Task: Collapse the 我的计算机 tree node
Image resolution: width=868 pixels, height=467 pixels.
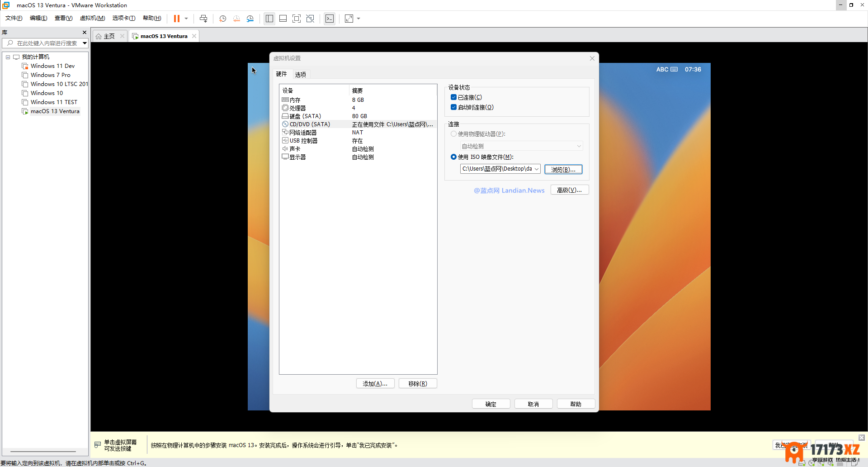Action: (x=8, y=57)
